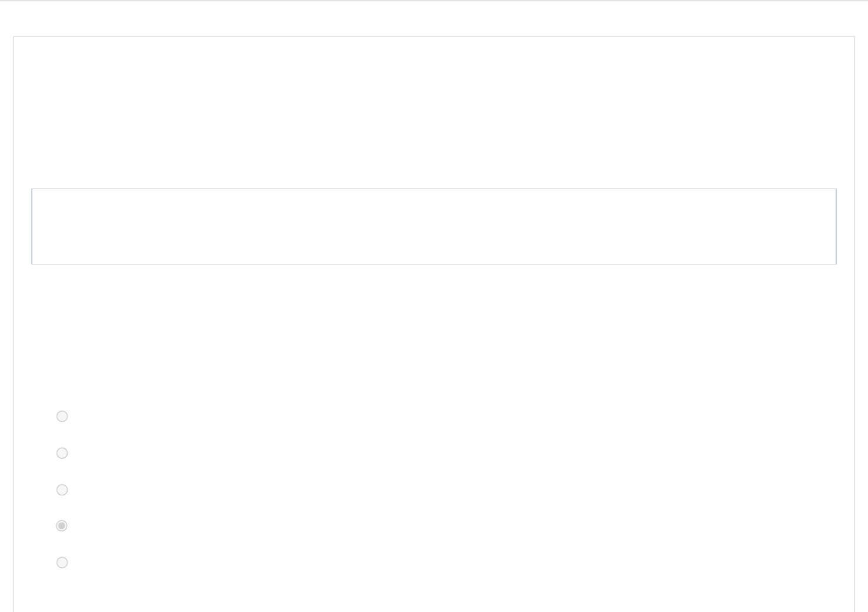Viewport: 868px width, 612px height.
Task: Click the blank area above the bordered box
Action: [433, 112]
